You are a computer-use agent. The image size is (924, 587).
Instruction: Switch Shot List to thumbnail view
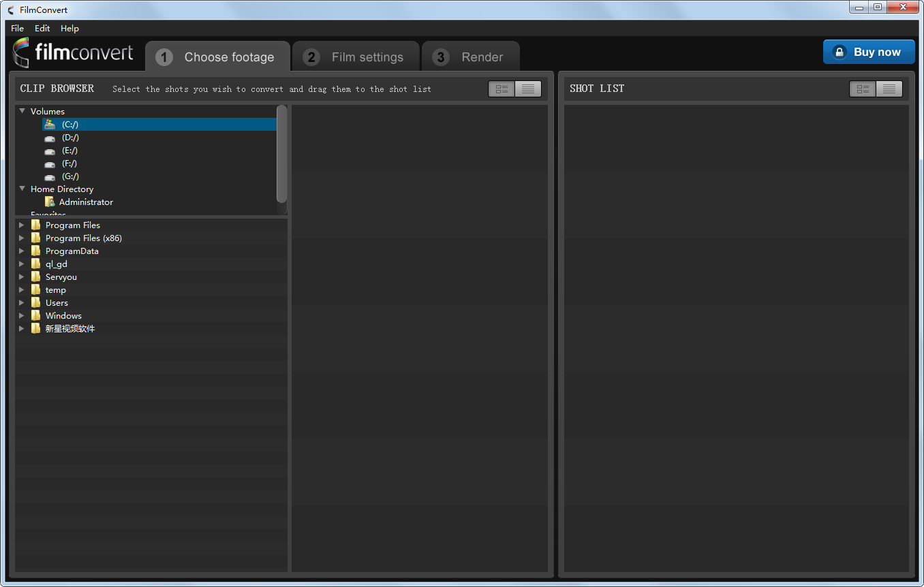click(863, 89)
